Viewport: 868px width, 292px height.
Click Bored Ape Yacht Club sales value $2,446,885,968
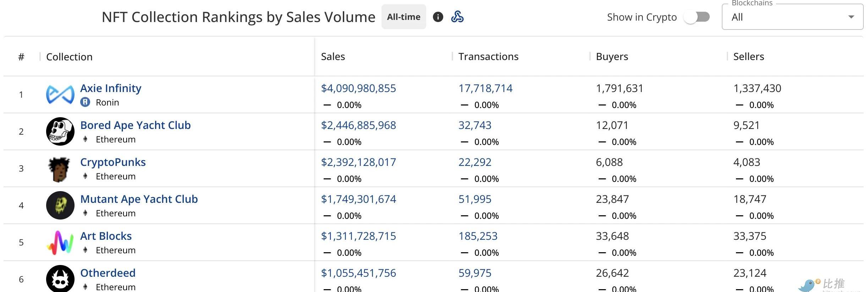click(x=358, y=125)
